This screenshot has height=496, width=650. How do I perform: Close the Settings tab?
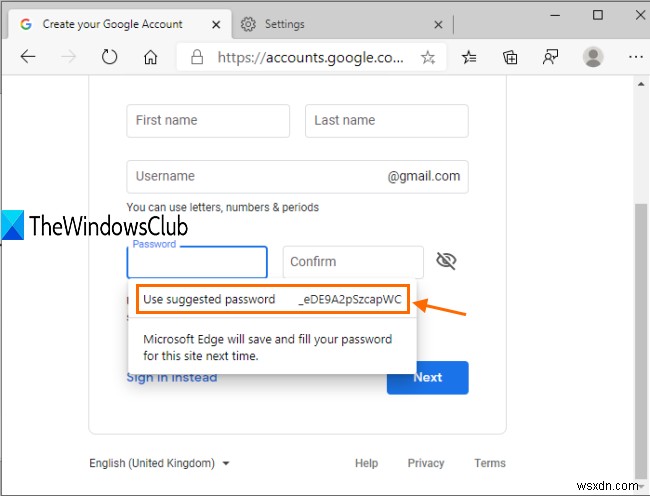438,25
